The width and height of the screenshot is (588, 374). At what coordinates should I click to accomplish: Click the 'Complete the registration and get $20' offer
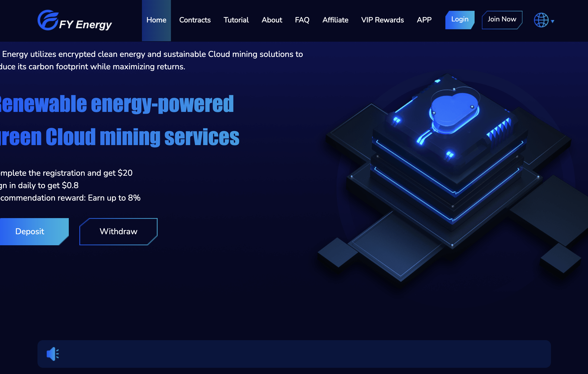[66, 173]
